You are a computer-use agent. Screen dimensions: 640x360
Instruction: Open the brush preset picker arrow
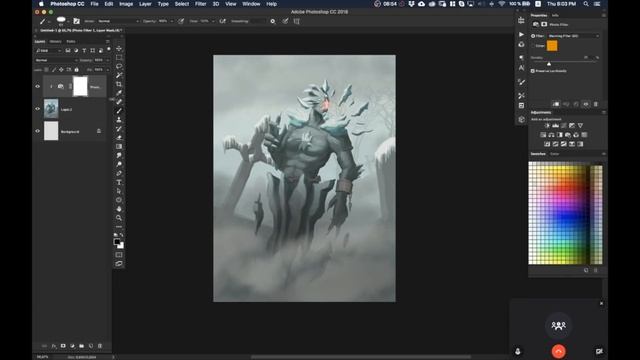68,21
